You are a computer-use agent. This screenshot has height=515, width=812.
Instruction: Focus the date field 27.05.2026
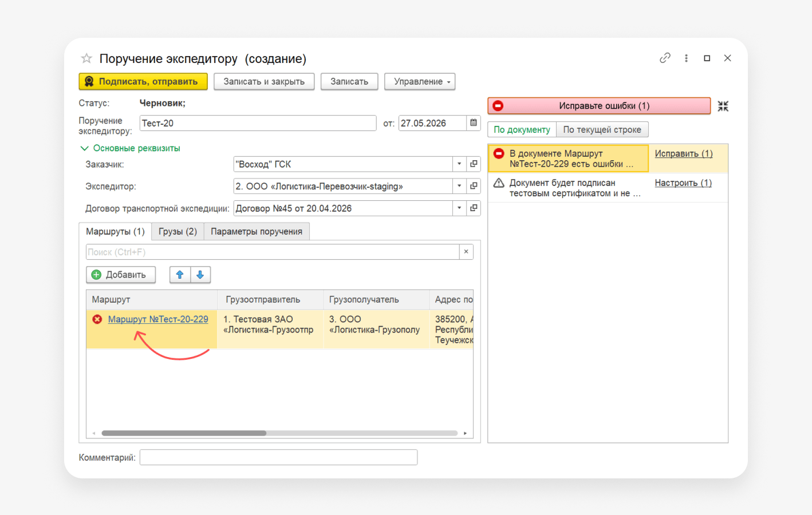pyautogui.click(x=432, y=123)
